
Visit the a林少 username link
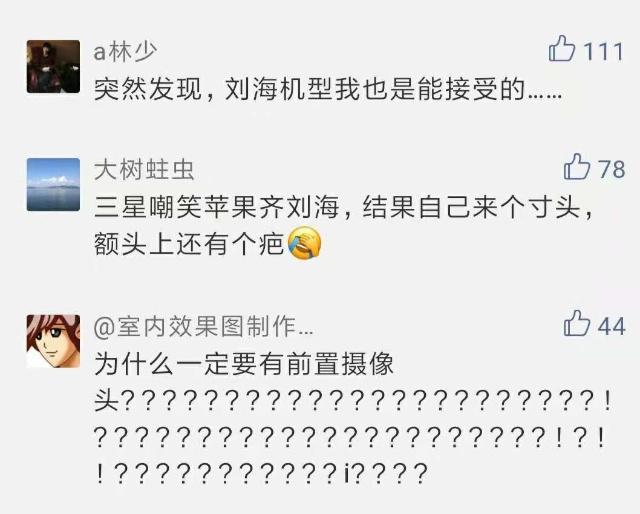tap(125, 52)
